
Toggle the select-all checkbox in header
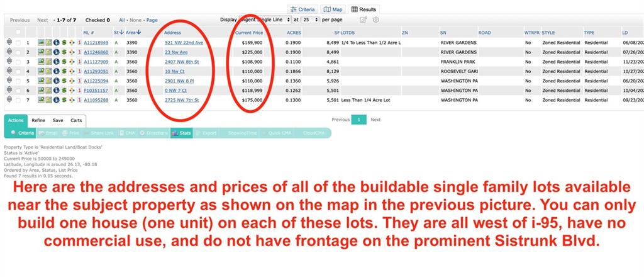click(x=18, y=32)
